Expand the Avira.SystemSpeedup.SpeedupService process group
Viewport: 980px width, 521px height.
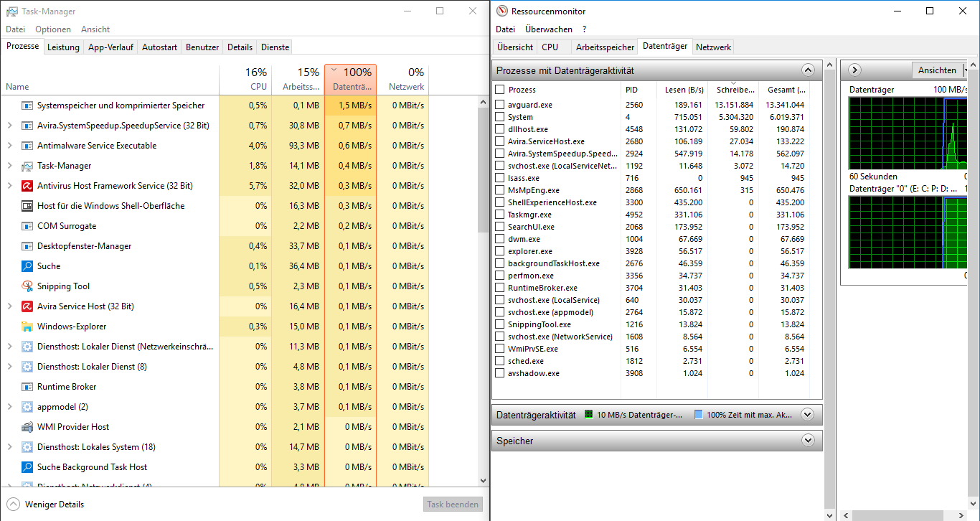pyautogui.click(x=9, y=126)
